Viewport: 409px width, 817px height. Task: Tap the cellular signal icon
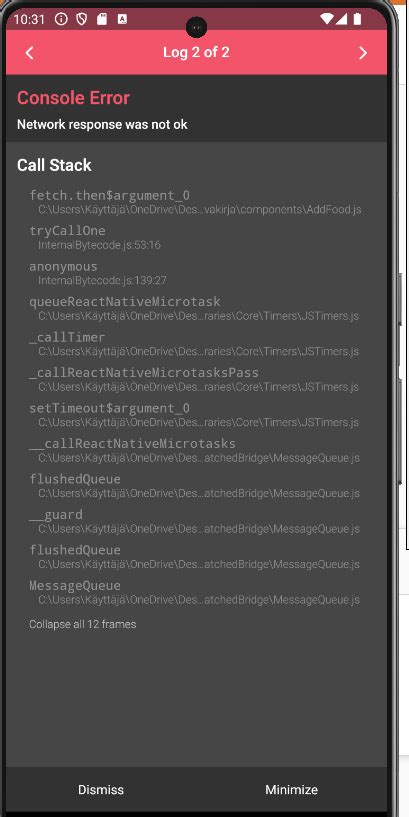[341, 19]
